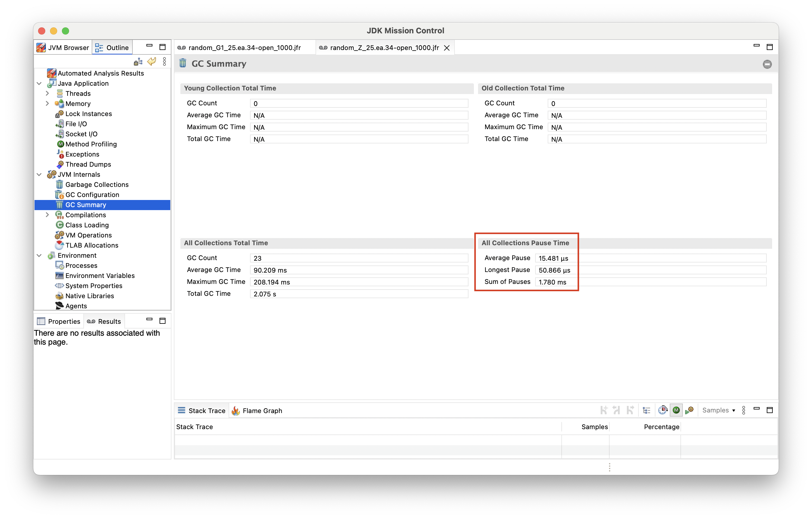Click the gray round button in GC Summary header
Viewport: 812px width, 519px height.
[x=767, y=64]
